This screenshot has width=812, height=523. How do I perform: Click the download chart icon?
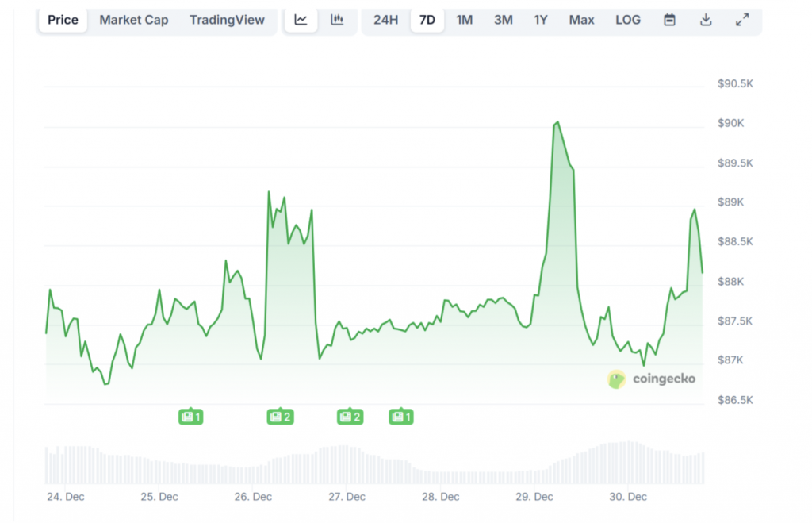pos(706,20)
